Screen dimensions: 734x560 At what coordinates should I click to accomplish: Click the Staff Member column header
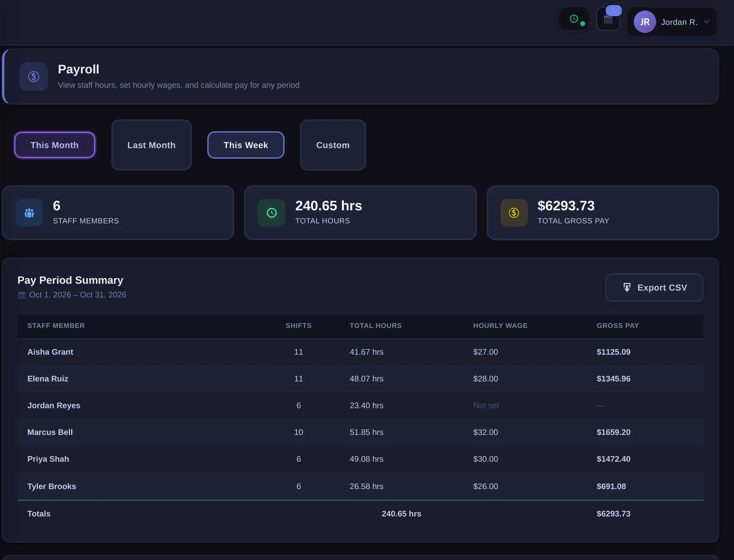click(x=56, y=326)
